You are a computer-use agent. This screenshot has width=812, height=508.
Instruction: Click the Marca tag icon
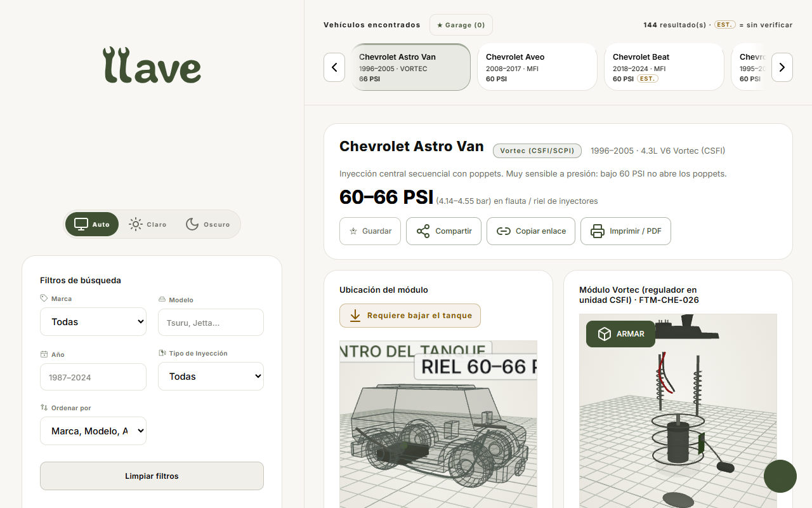tap(44, 298)
